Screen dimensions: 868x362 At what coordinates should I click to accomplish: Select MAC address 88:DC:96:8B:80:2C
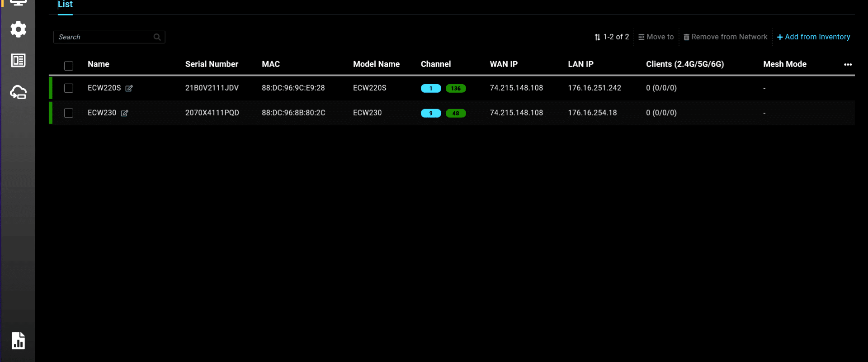293,113
